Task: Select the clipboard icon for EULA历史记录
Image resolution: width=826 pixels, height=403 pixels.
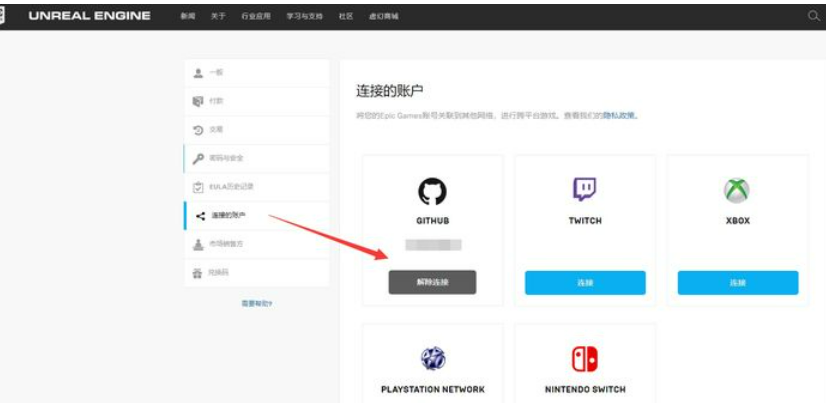Action: coord(198,187)
